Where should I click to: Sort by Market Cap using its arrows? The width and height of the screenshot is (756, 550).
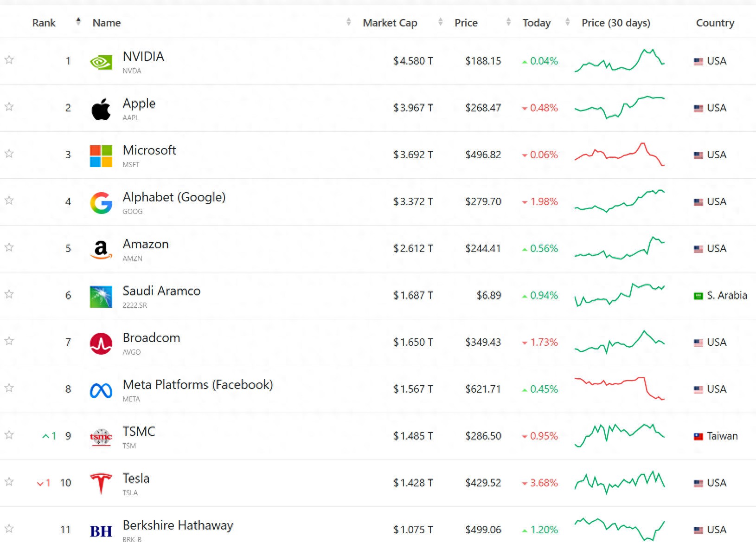tap(440, 22)
